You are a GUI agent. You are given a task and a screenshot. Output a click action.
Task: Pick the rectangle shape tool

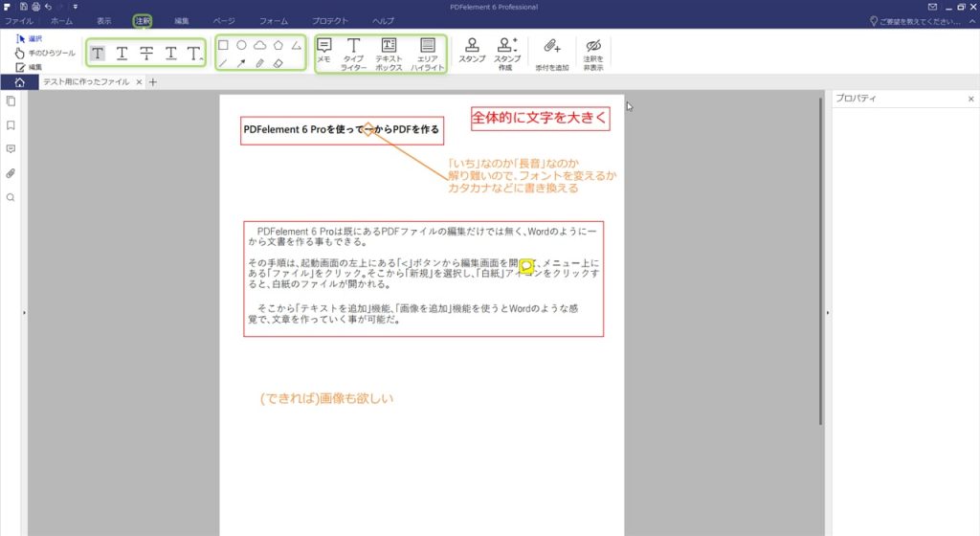[x=223, y=45]
